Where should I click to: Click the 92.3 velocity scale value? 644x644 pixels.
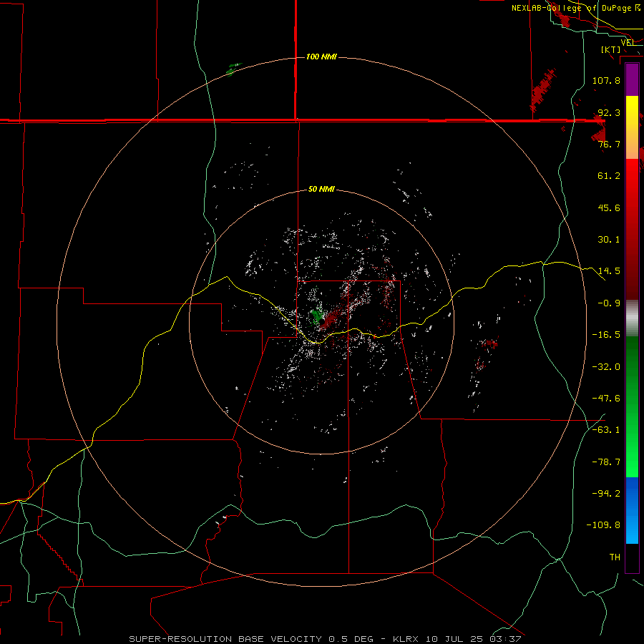tap(609, 112)
